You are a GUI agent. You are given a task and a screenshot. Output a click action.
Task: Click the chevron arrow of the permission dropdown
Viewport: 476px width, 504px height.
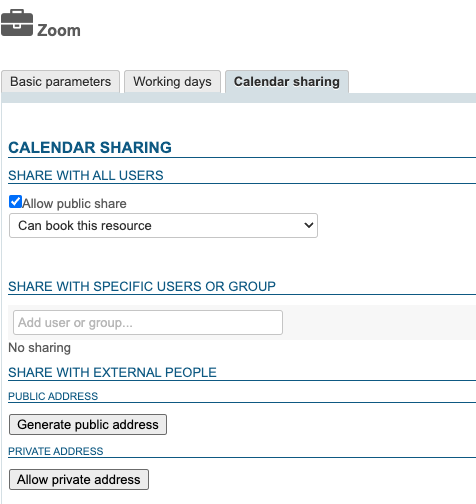309,226
